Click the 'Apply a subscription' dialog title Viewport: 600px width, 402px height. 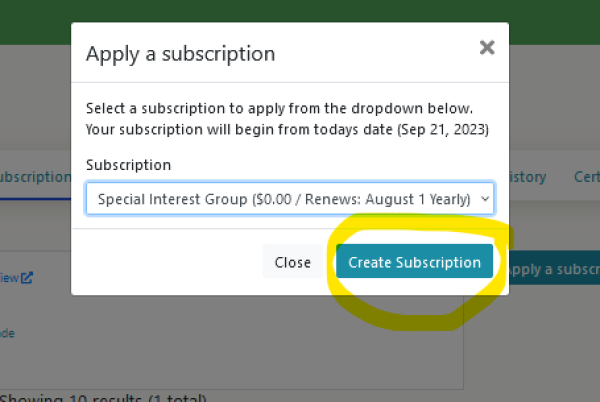coord(180,54)
